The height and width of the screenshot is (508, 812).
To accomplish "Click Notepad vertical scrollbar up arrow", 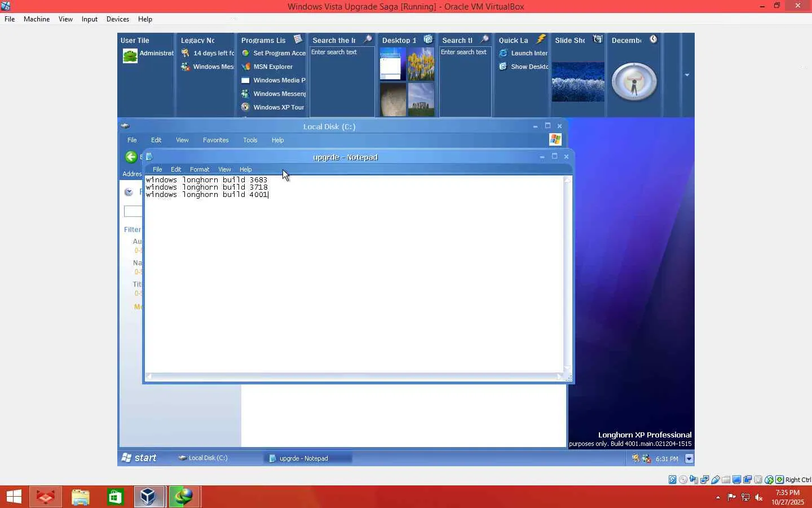I will click(x=568, y=180).
